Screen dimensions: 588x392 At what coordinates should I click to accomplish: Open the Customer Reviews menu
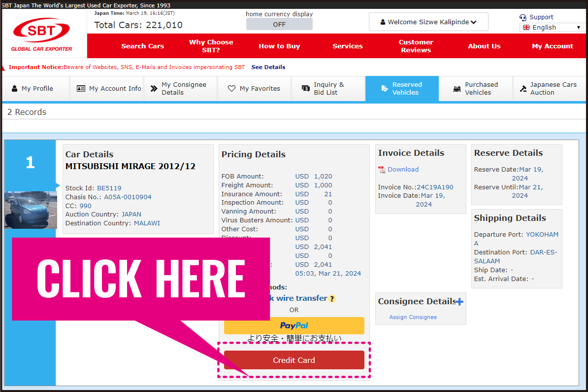click(x=416, y=46)
